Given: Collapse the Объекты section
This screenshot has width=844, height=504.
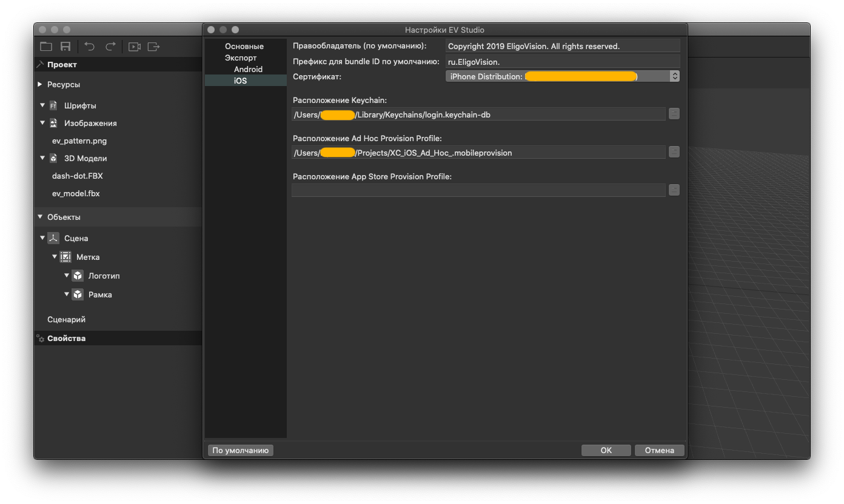Looking at the screenshot, I should coord(39,216).
